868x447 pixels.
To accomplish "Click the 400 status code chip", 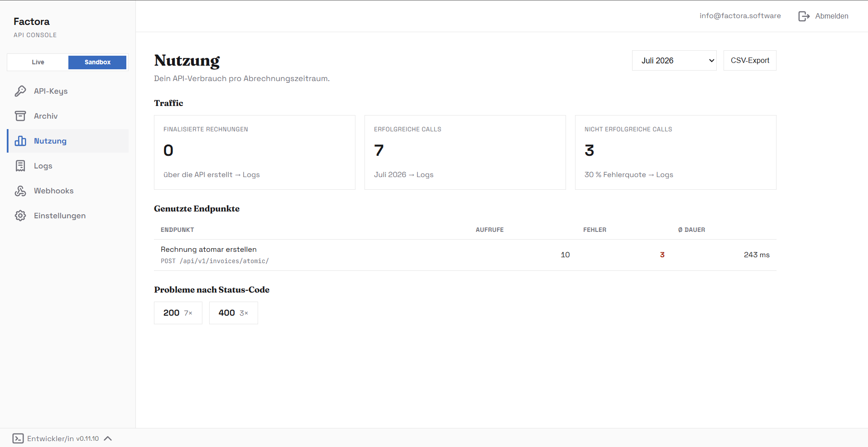I will pyautogui.click(x=234, y=313).
